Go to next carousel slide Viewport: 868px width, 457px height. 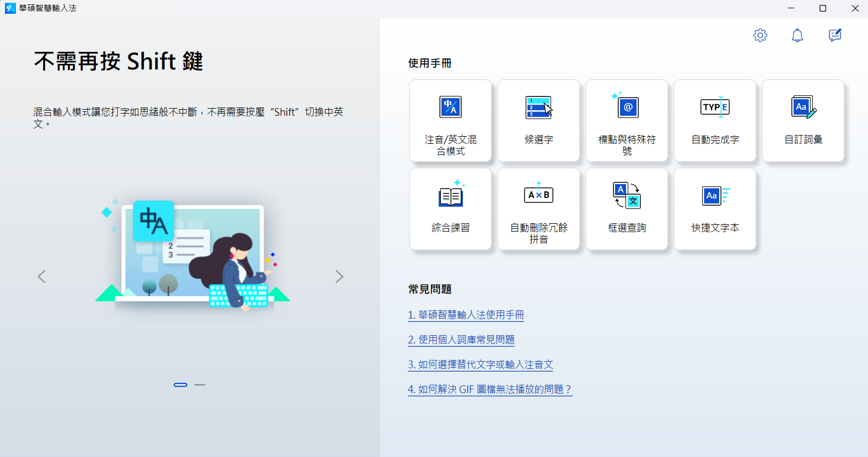(339, 277)
